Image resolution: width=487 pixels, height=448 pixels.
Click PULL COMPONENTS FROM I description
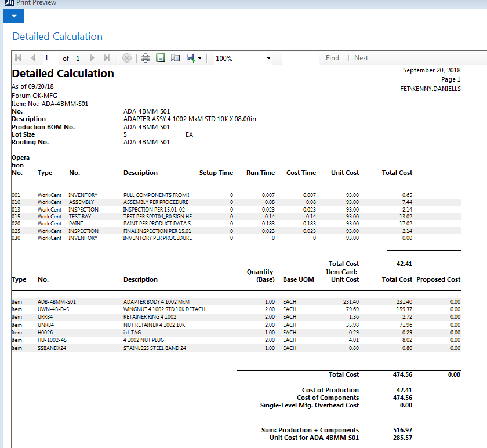[x=156, y=195]
